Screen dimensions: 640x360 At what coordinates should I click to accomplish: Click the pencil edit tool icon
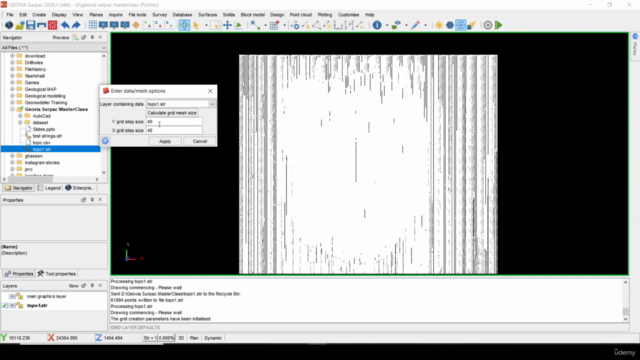pos(415,25)
